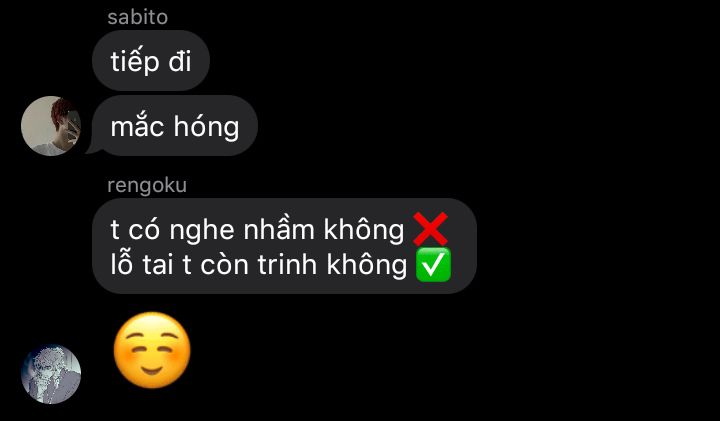Select the "tiếp đi" message bubble
Viewport: 720px width, 421px height.
(x=151, y=61)
